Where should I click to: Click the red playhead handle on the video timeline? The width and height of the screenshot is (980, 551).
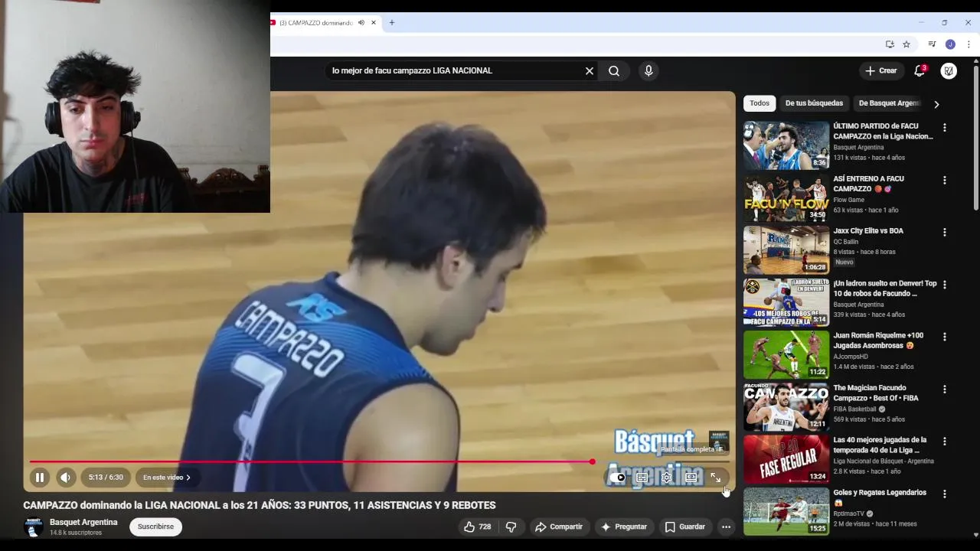pos(592,461)
